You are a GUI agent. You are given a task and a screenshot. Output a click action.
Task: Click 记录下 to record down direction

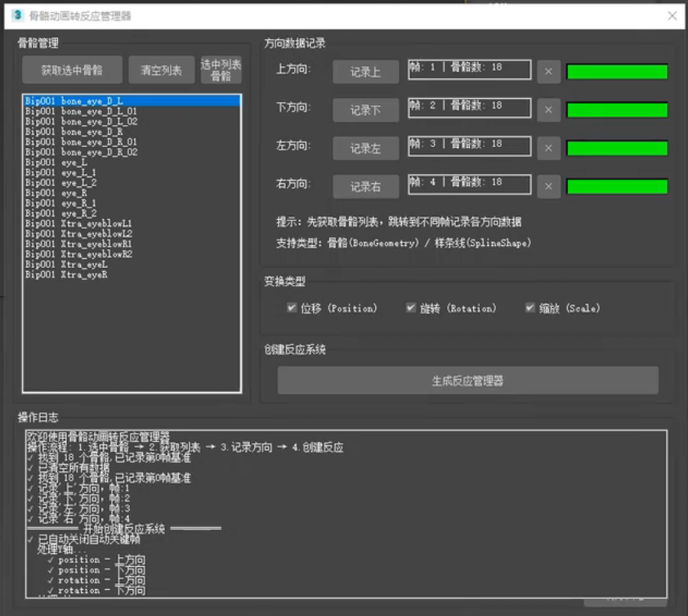click(365, 109)
